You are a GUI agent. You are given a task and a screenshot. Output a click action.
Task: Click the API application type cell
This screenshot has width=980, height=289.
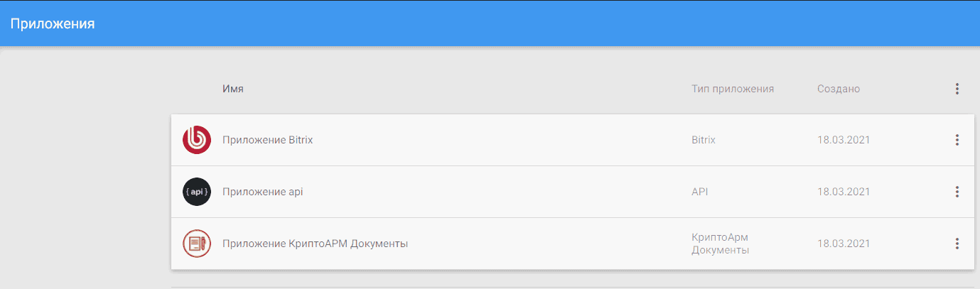pyautogui.click(x=700, y=192)
